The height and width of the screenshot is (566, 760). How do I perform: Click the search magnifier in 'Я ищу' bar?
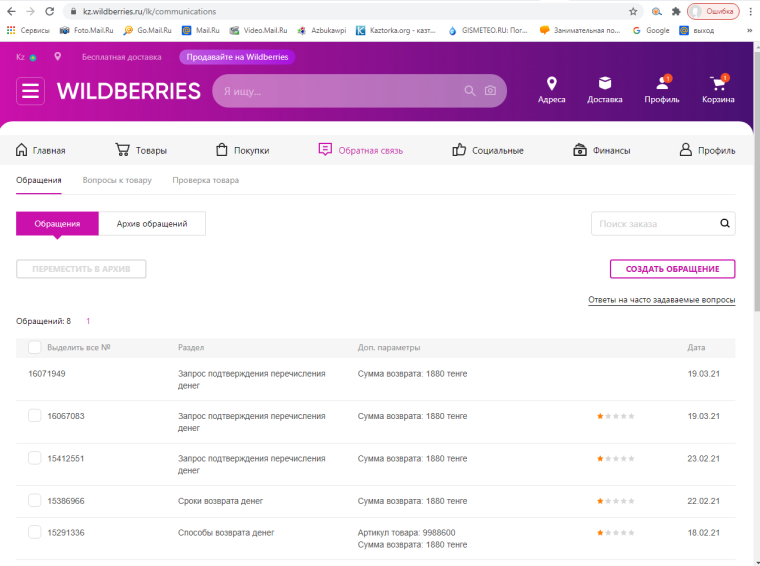click(470, 91)
